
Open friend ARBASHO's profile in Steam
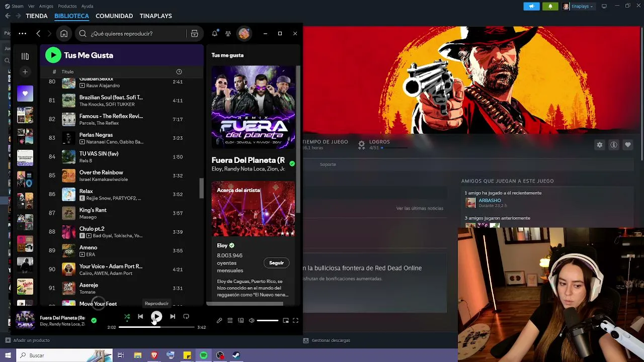tap(490, 201)
